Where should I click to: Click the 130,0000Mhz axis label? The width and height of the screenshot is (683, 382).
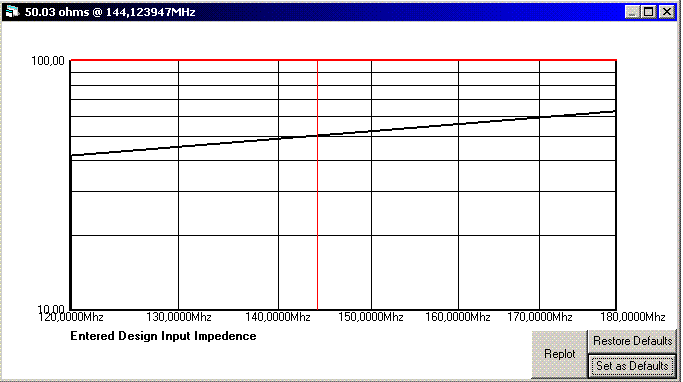179,317
